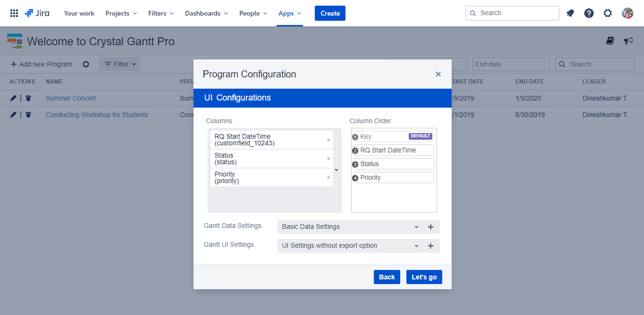Screen dimensions: 644x315
Task: Click the announcements megaphone icon
Action: pyautogui.click(x=629, y=41)
